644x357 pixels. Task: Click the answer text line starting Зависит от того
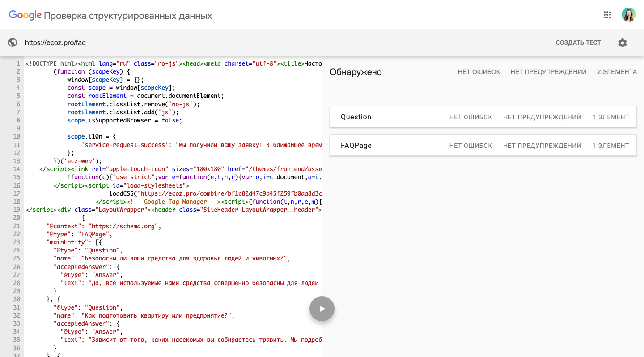[191, 340]
